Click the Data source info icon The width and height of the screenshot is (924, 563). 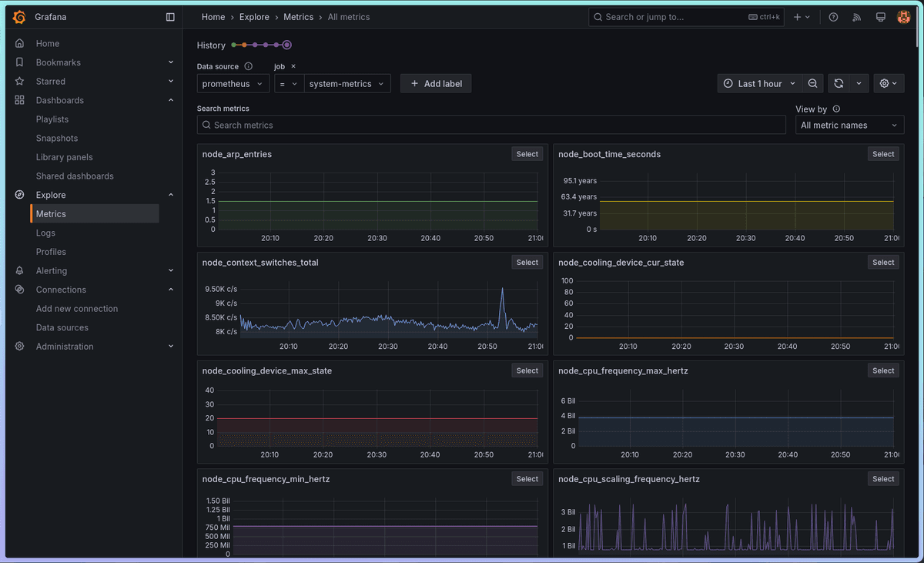248,66
